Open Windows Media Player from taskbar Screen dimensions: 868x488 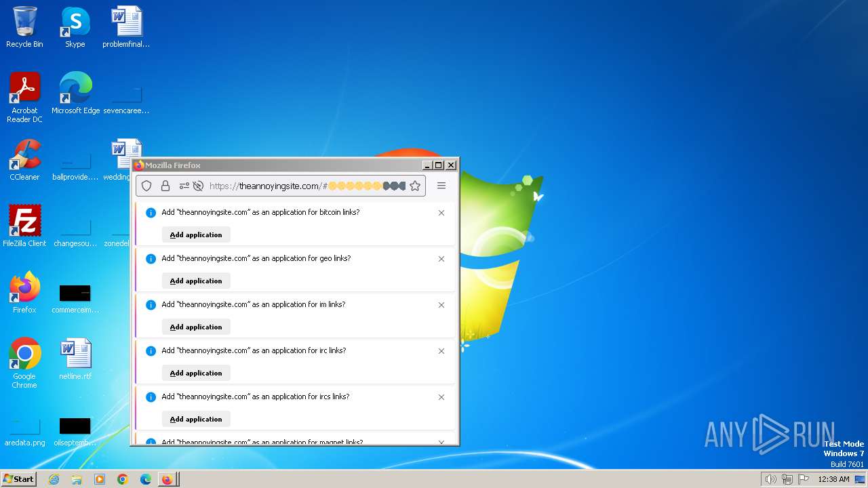[100, 479]
